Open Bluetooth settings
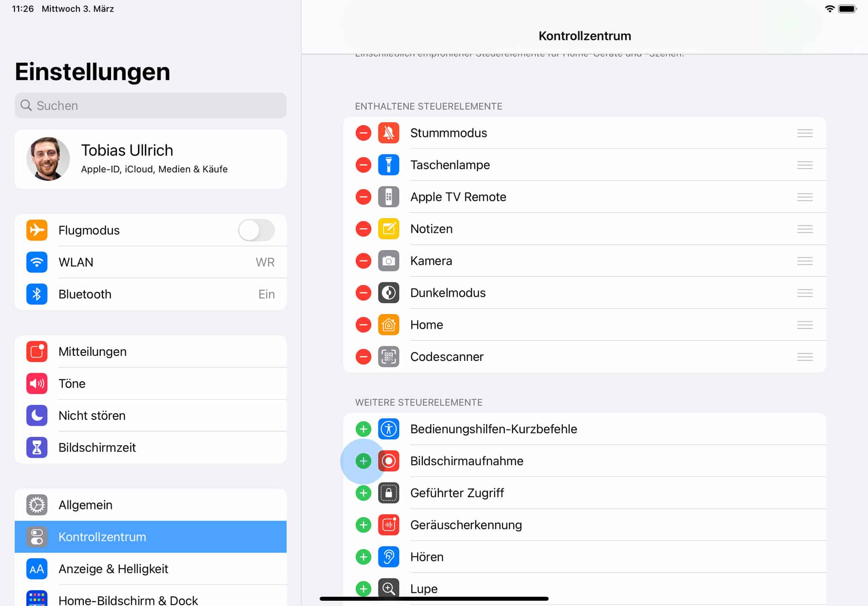 click(151, 294)
